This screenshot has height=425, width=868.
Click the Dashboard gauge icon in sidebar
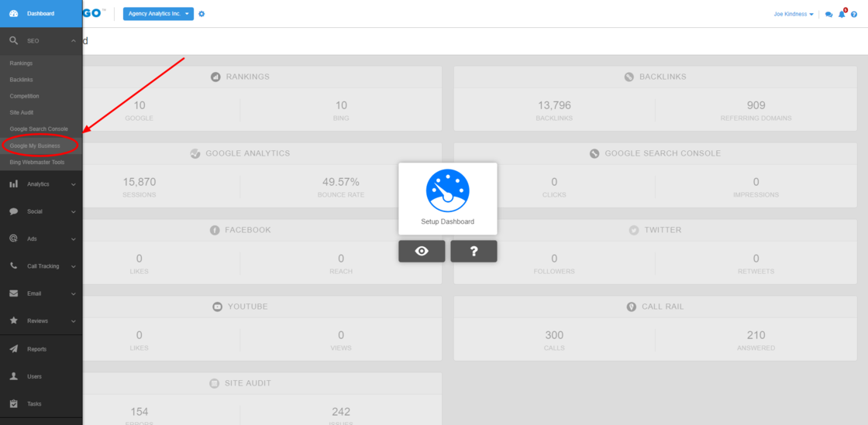click(14, 13)
